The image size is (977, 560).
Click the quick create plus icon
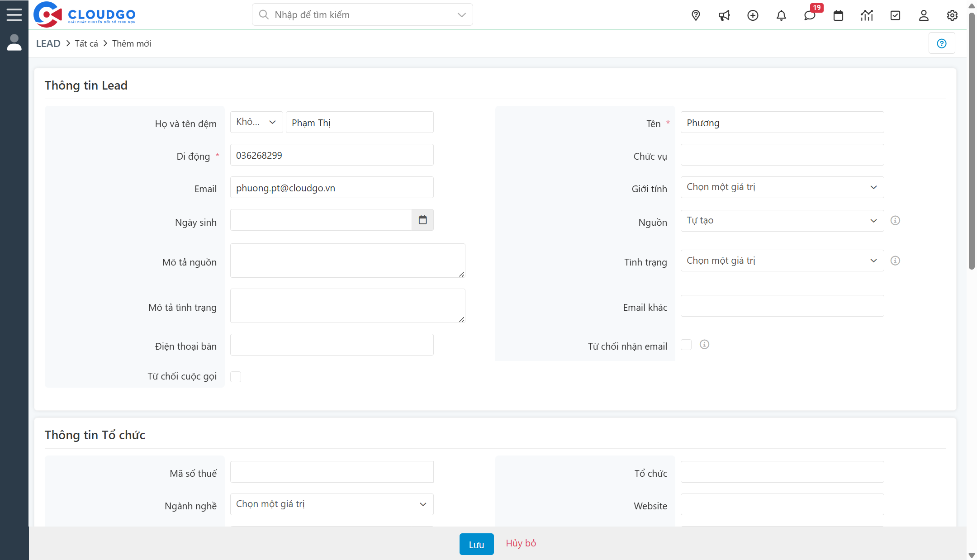coord(753,15)
